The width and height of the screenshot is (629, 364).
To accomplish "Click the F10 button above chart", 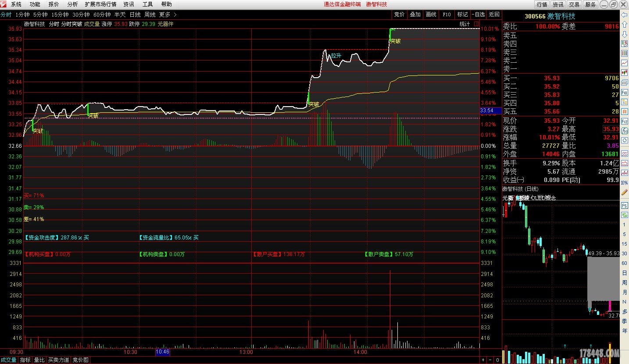I will [447, 14].
